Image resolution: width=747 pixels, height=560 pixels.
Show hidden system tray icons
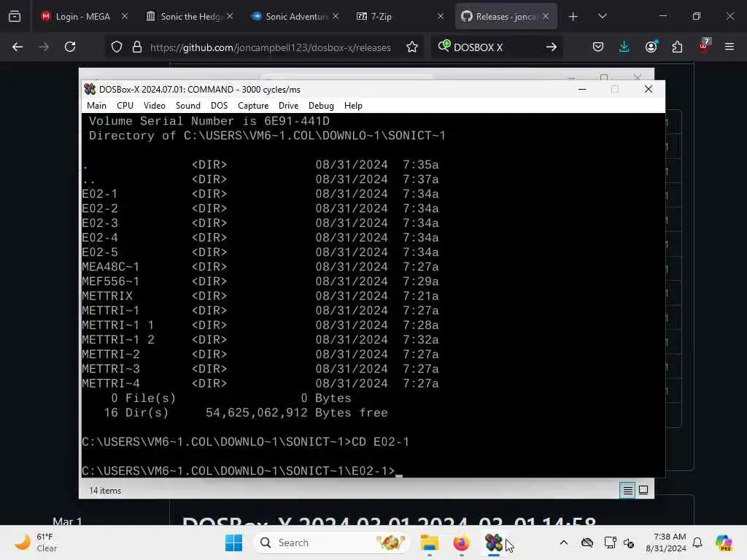tap(564, 542)
